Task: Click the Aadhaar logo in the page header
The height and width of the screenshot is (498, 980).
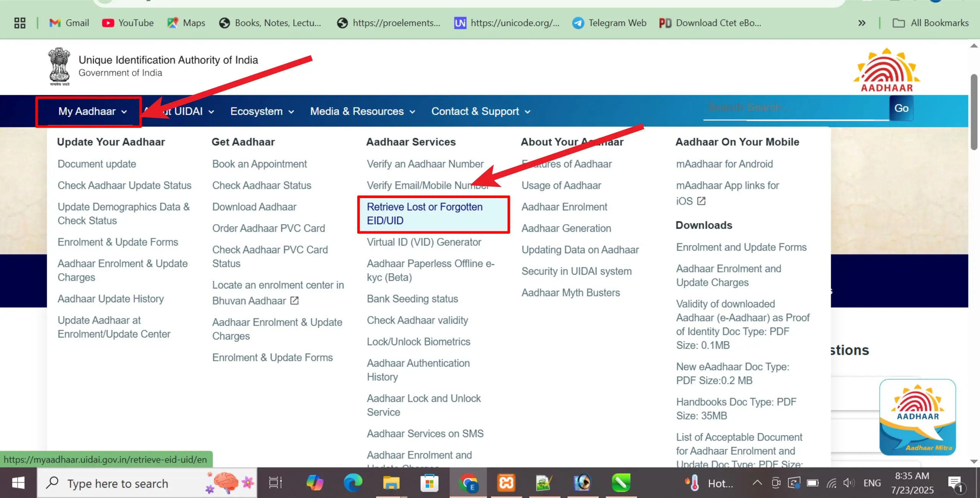Action: 887,70
